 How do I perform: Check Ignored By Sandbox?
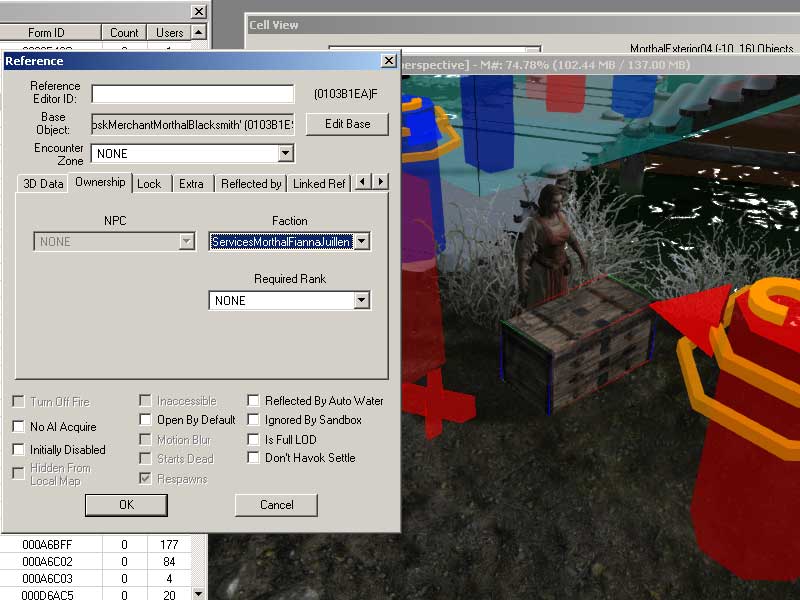click(x=253, y=420)
